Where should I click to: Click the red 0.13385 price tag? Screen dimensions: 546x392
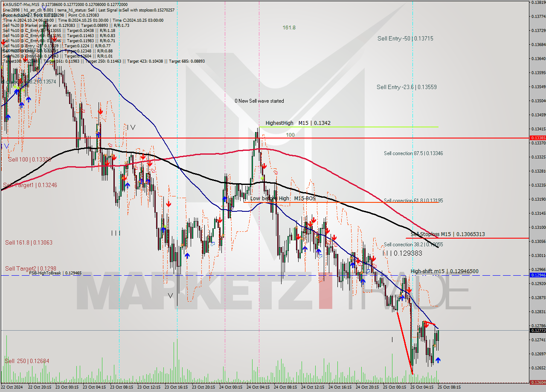coord(537,138)
